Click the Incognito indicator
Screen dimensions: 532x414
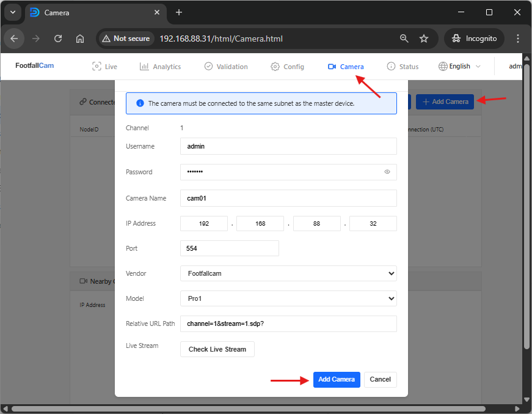474,39
